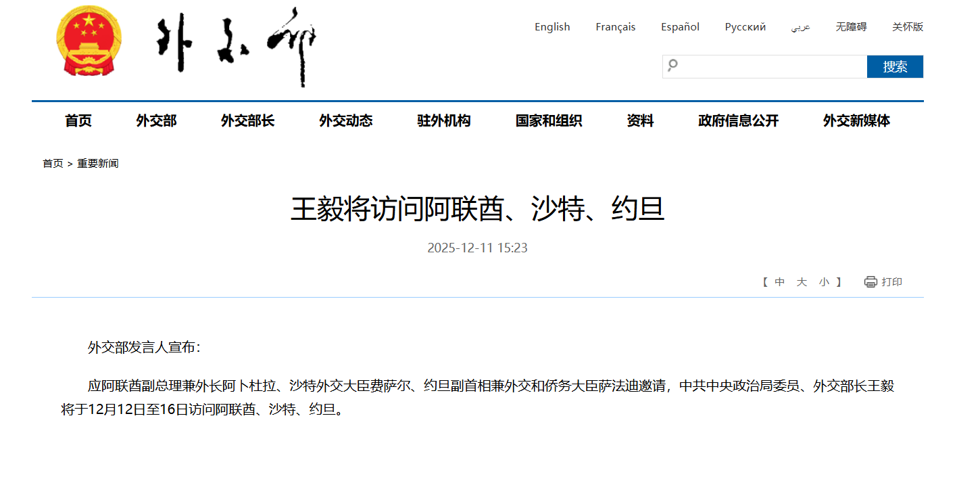Select 小 small font size
This screenshot has width=980, height=481.
pyautogui.click(x=824, y=282)
